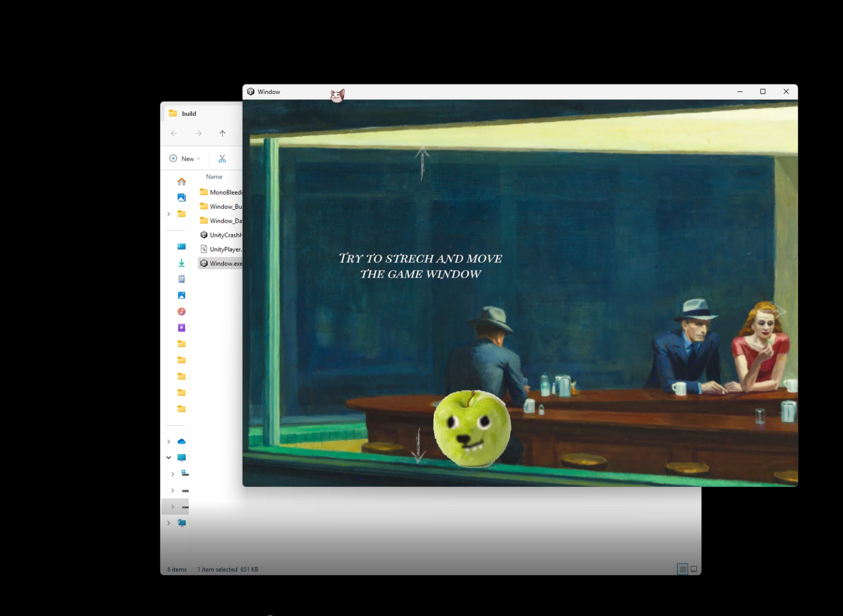
Task: Select the Window_Da folder in file list
Action: (x=221, y=221)
